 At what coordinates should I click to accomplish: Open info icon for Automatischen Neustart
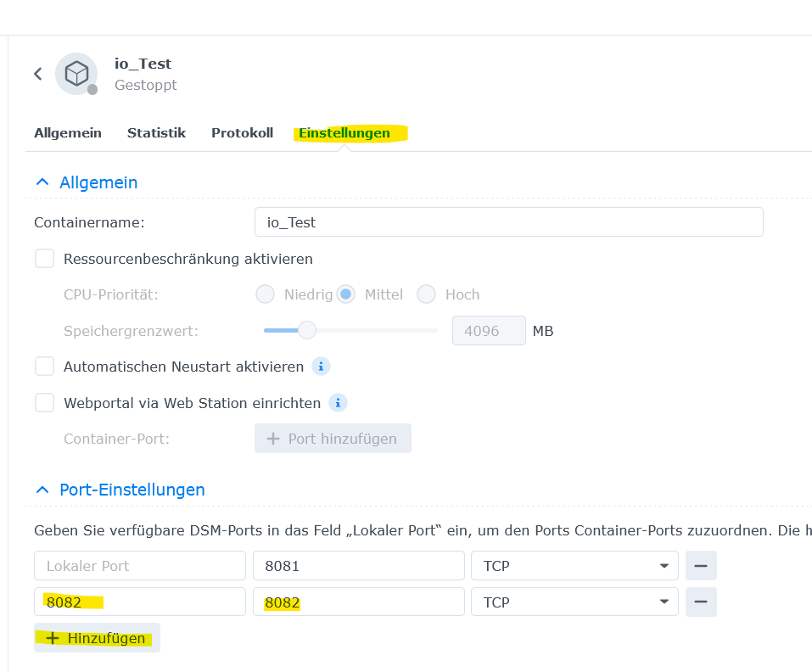[x=321, y=367]
